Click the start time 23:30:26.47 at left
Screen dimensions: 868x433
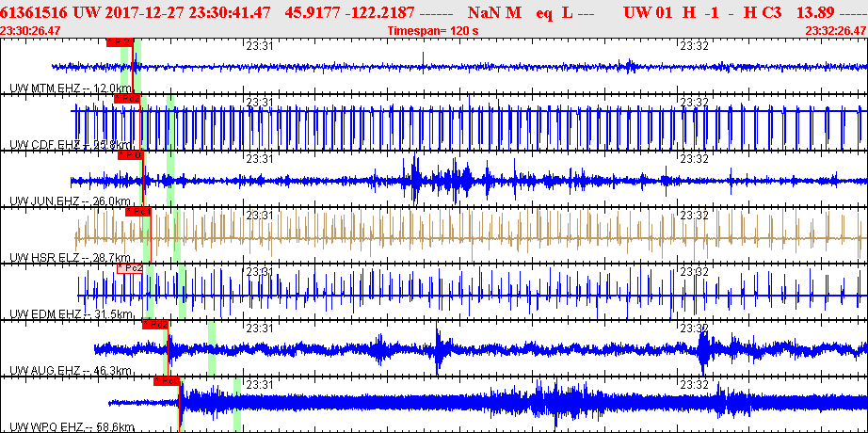(31, 31)
